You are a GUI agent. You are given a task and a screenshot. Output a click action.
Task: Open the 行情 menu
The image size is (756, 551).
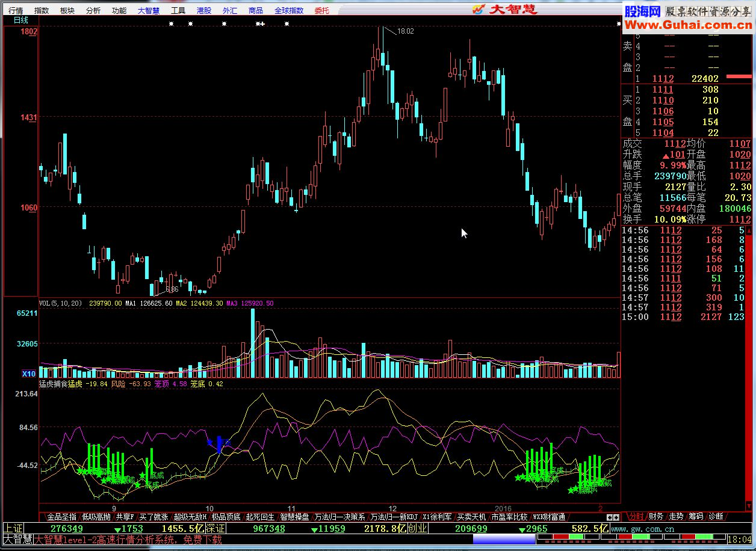click(x=16, y=10)
